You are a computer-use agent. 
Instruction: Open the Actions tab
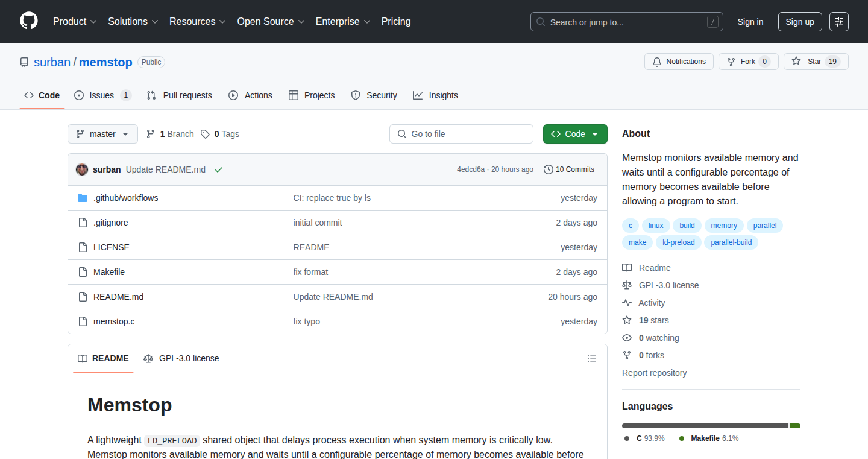(x=250, y=95)
